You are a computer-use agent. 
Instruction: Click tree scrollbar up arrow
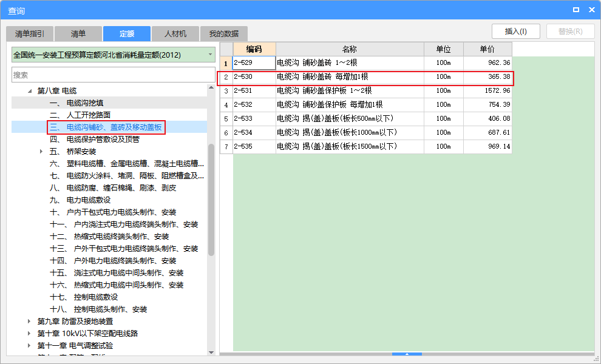(211, 88)
